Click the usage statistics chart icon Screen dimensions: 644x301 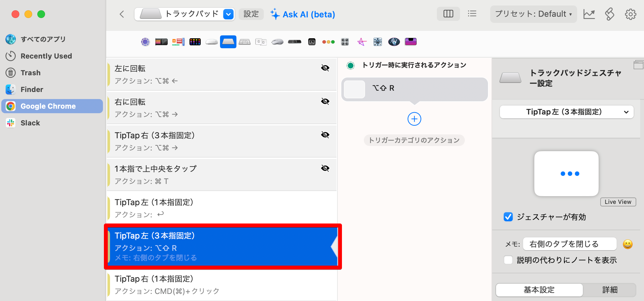coord(589,14)
